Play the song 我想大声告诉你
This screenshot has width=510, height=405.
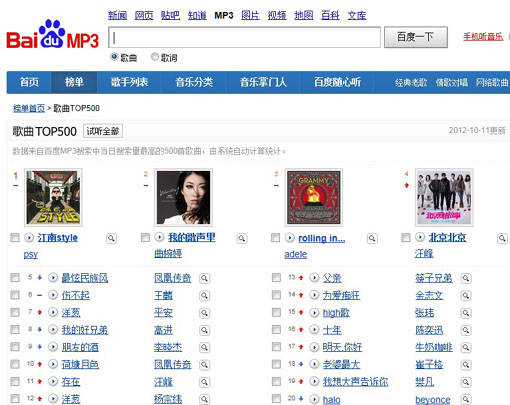314,381
